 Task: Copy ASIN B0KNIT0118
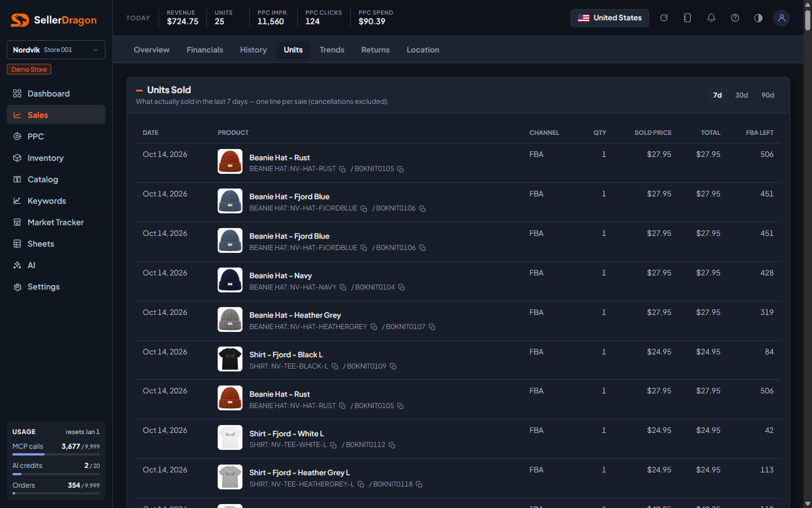[x=419, y=484]
